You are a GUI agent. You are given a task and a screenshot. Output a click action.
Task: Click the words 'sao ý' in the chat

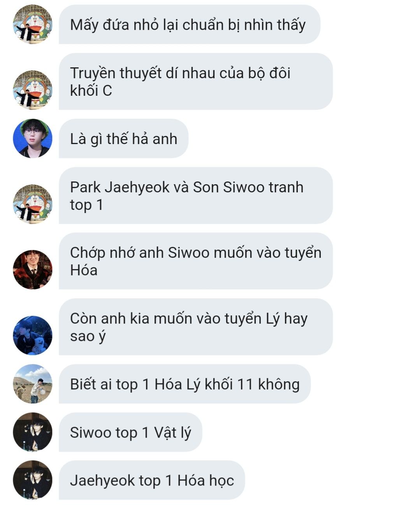coord(88,336)
